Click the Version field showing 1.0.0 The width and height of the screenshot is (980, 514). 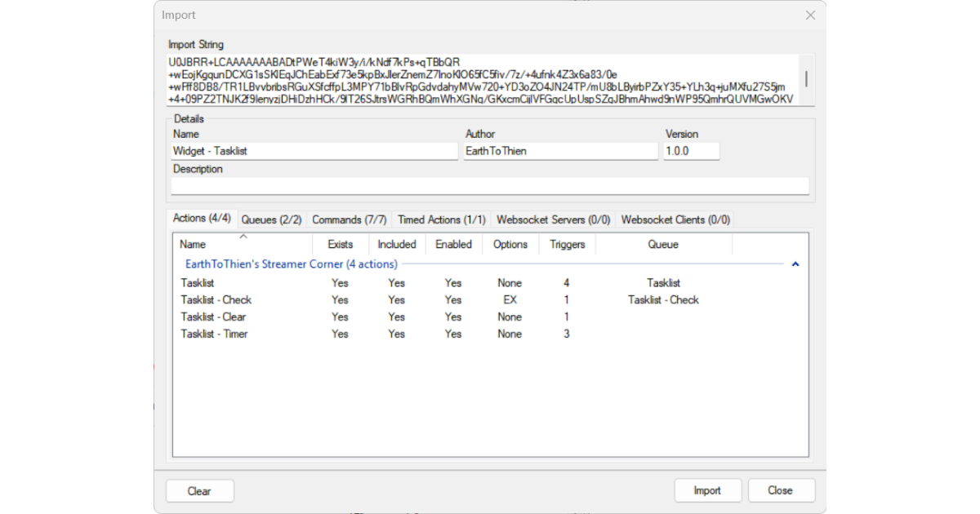(692, 151)
